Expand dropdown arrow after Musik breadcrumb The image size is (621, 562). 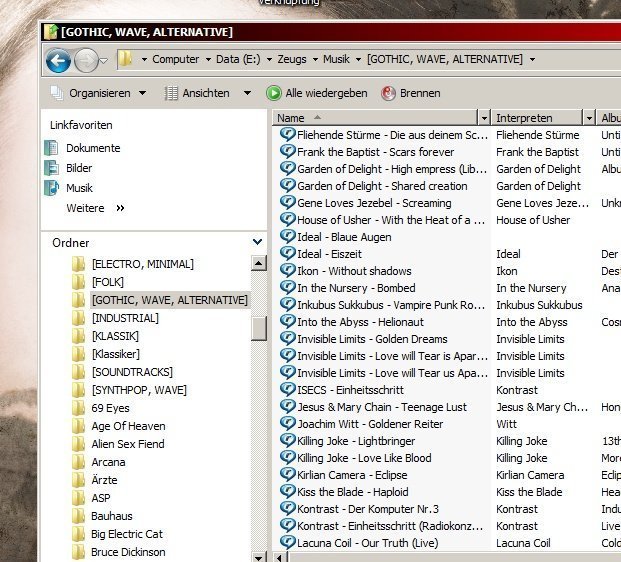pyautogui.click(x=358, y=59)
